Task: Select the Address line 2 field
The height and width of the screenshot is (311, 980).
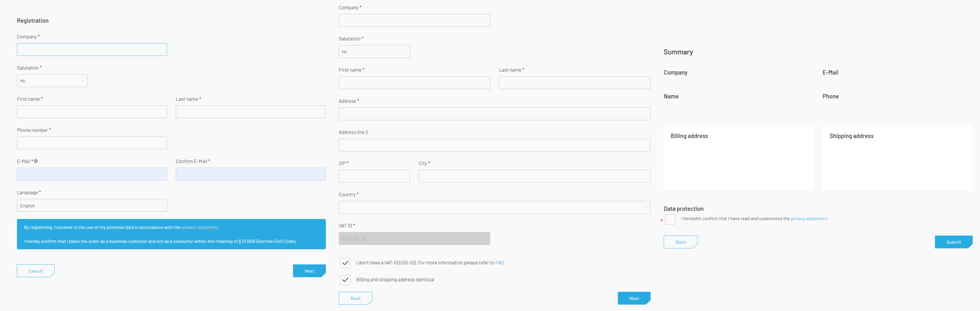Action: pos(494,145)
